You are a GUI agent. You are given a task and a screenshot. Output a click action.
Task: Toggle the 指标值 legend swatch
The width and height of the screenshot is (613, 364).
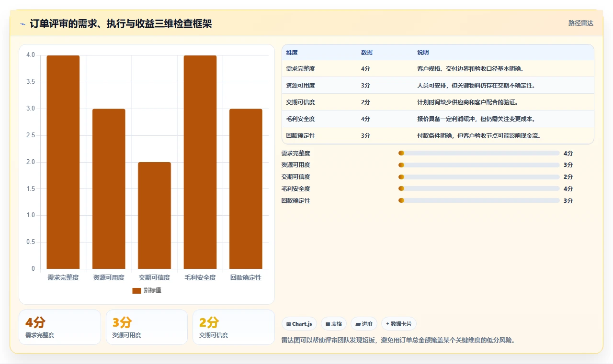[137, 290]
